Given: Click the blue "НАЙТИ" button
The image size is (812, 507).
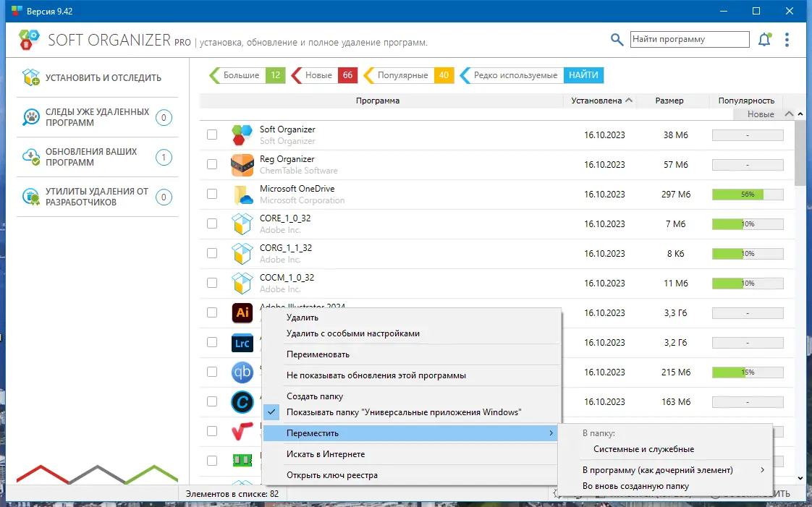Looking at the screenshot, I should click(583, 75).
